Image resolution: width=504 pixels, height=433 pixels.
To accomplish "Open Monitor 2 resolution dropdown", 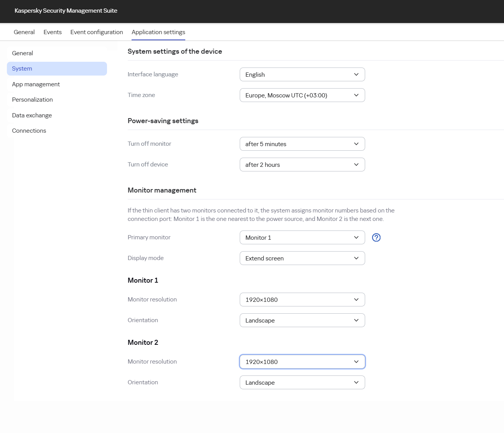I will click(302, 362).
